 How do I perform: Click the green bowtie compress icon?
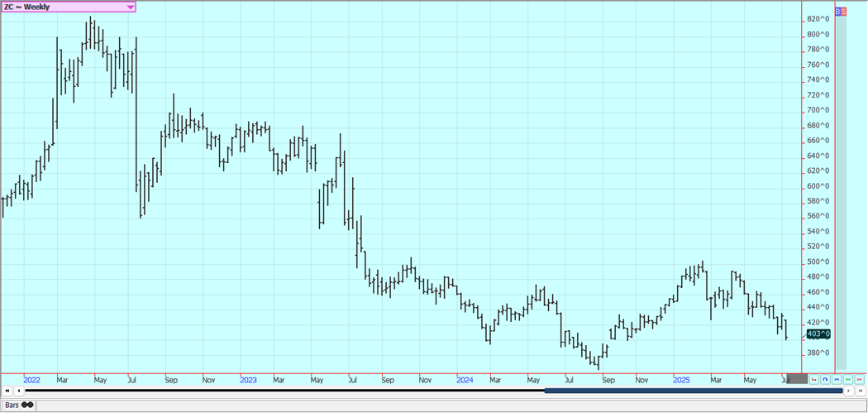click(x=848, y=380)
